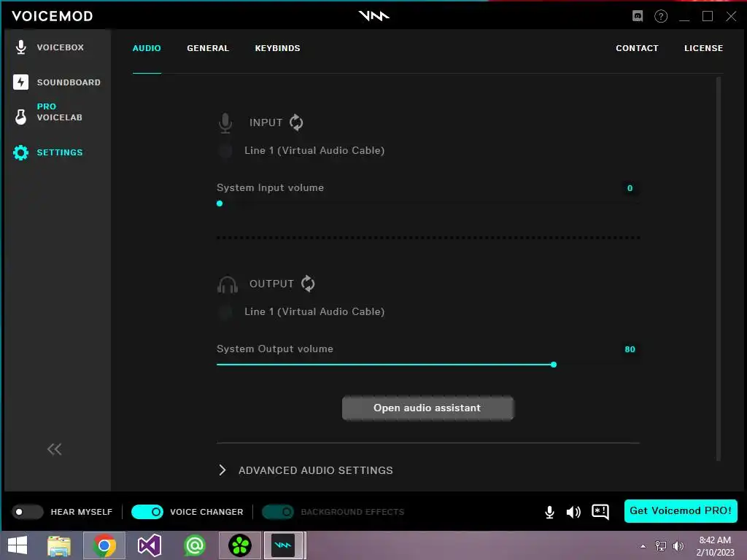747x560 pixels.
Task: Click the headphones icon beside OUTPUT
Action: point(228,284)
